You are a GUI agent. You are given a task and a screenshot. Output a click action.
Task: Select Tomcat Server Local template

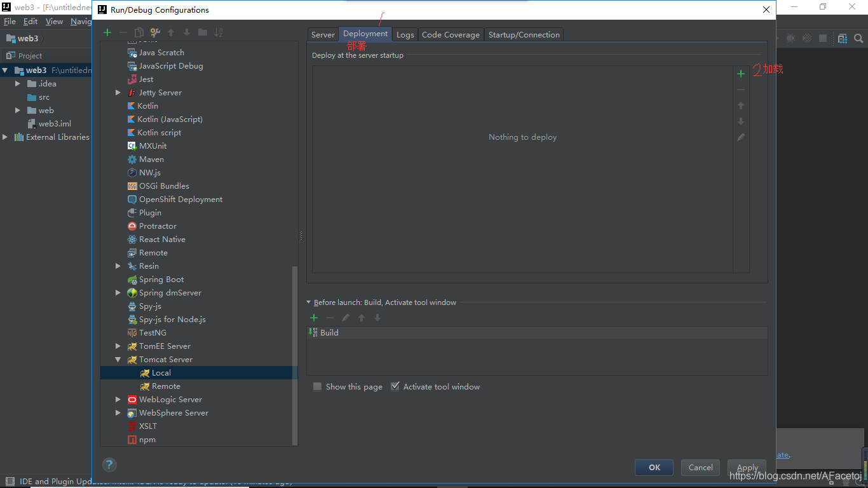coord(199,373)
